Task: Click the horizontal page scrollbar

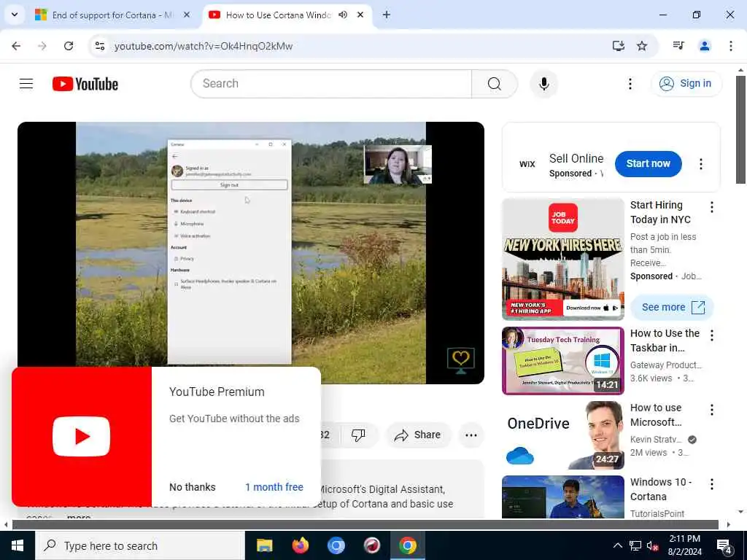Action: [x=365, y=525]
